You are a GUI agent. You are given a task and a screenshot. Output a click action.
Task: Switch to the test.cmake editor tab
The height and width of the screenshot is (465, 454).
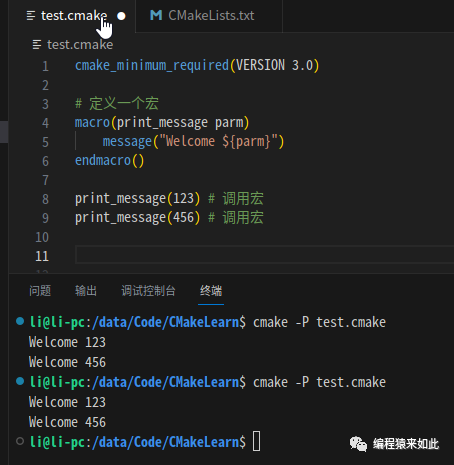point(73,16)
